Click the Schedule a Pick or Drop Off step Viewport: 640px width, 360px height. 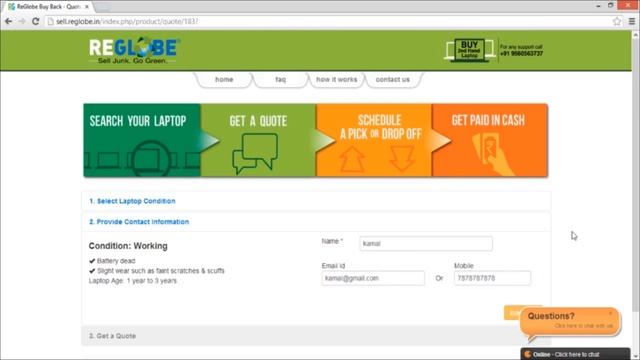coord(374,140)
